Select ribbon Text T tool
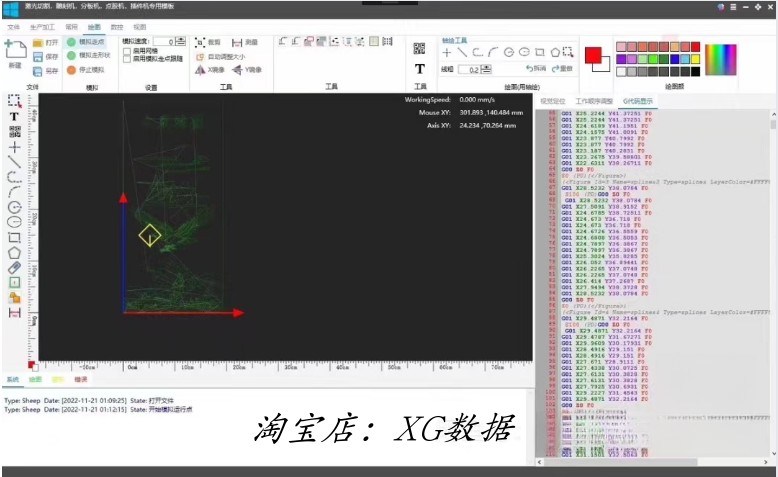 click(x=420, y=68)
